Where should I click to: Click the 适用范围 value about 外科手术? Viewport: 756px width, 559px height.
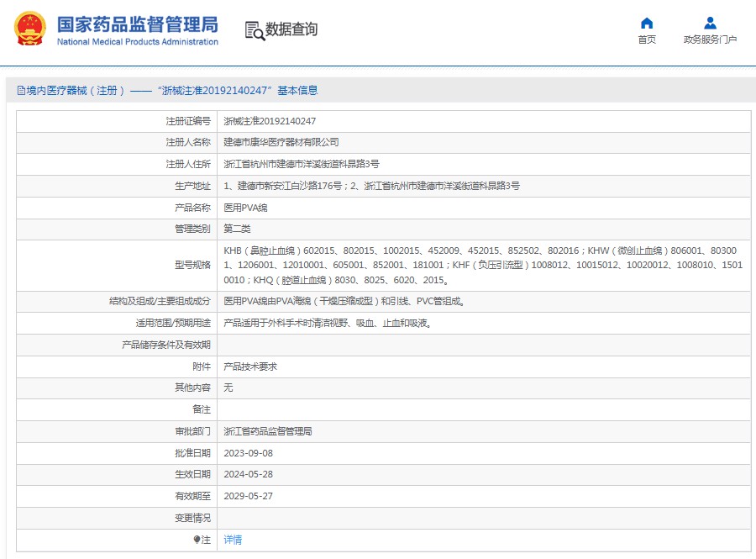[328, 323]
